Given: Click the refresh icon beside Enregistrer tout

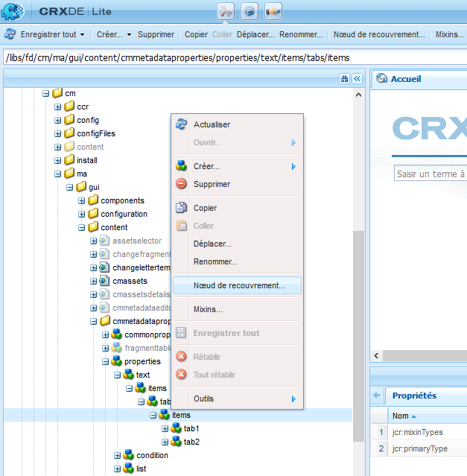Looking at the screenshot, I should [x=10, y=34].
